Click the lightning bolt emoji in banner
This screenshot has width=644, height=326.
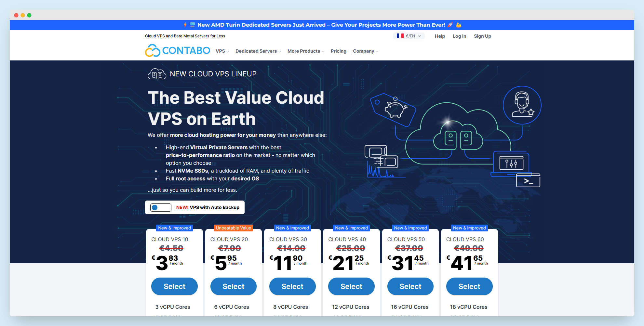(x=185, y=25)
